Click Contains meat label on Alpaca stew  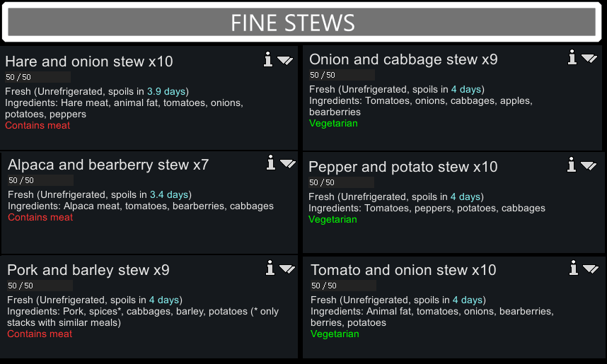coord(40,218)
